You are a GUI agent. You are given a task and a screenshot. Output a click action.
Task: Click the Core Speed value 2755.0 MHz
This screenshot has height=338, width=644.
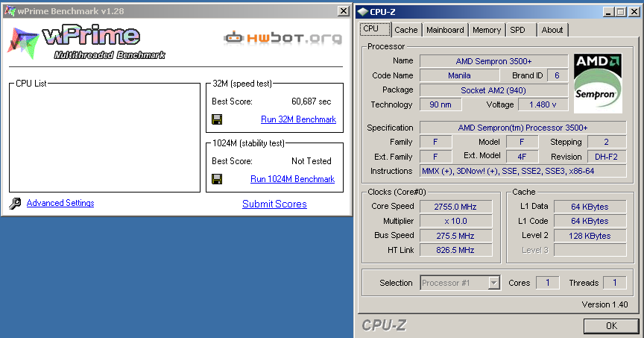tap(455, 207)
